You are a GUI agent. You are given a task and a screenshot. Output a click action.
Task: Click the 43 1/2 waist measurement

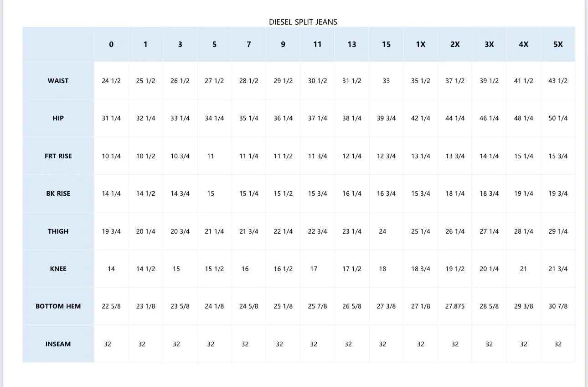(558, 81)
